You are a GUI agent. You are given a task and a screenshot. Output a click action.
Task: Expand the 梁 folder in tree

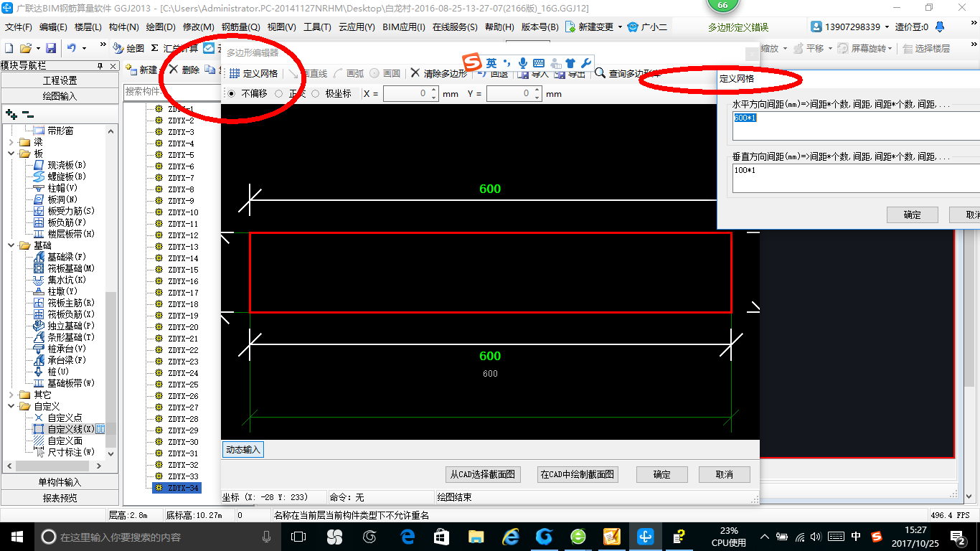click(11, 142)
